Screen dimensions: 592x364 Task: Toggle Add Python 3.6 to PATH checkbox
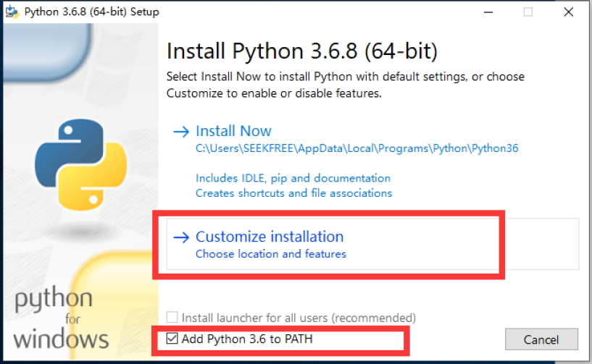tap(172, 339)
